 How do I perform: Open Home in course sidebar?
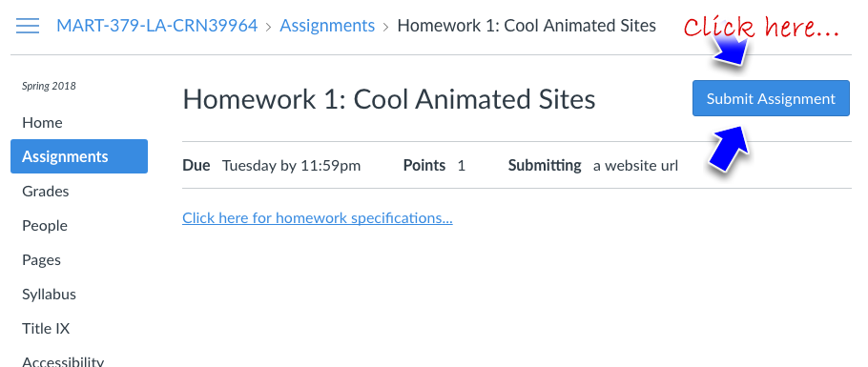click(42, 122)
